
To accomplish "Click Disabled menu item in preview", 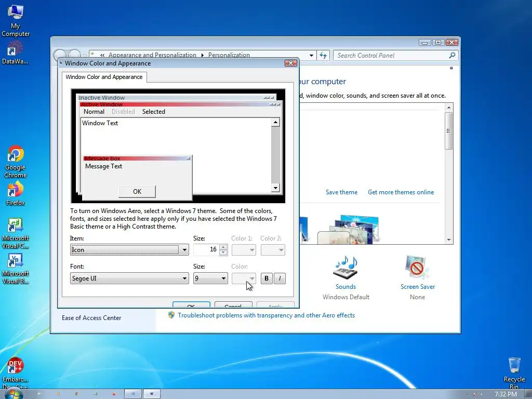I will coord(123,112).
